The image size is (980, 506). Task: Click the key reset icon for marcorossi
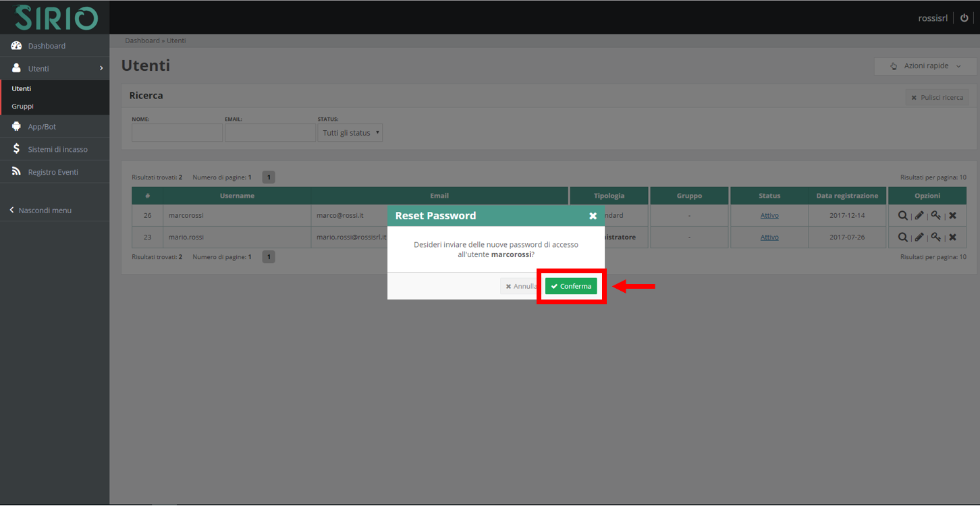coord(935,216)
